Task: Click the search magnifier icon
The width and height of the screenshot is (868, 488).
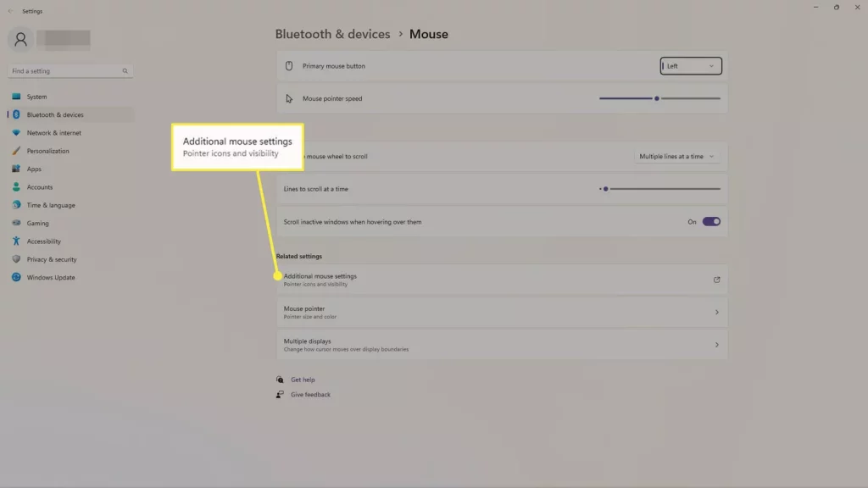Action: [x=125, y=71]
